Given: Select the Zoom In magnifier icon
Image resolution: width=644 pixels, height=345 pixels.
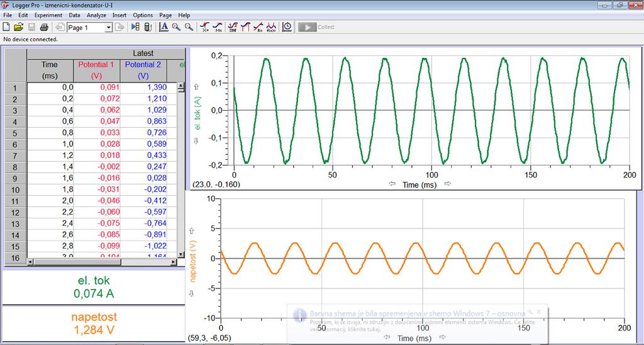Looking at the screenshot, I should (x=176, y=27).
